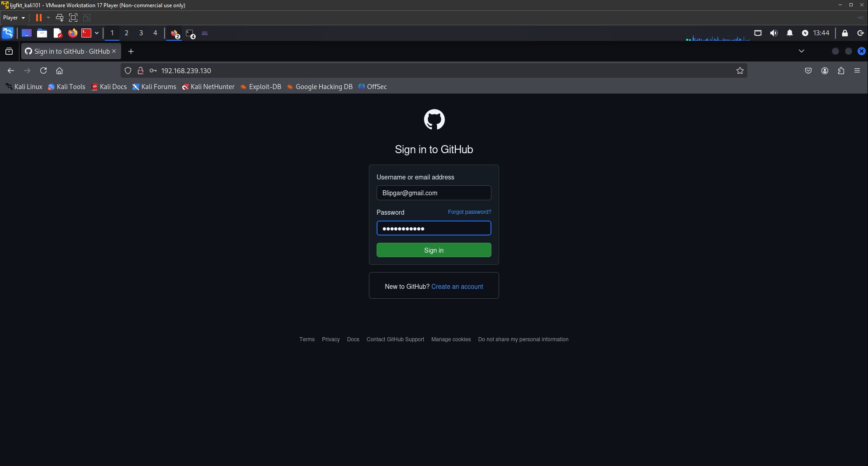Image resolution: width=868 pixels, height=466 pixels.
Task: Open the Terms footer link
Action: pos(307,339)
